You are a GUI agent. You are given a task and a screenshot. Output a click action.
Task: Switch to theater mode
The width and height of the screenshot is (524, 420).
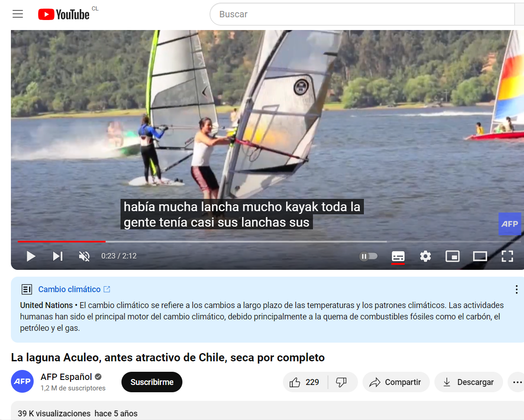pyautogui.click(x=480, y=256)
